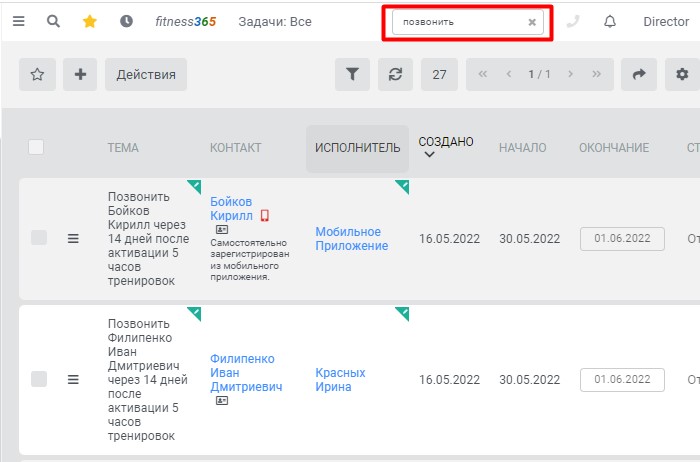Select checkbox for the Бойков Кирилл task row
700x462 pixels.
[x=39, y=238]
